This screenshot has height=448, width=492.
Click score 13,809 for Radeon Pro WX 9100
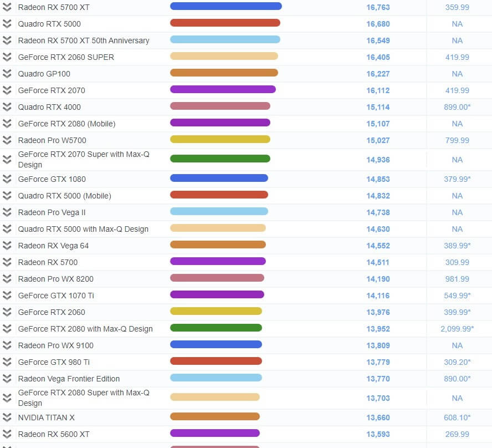pyautogui.click(x=378, y=345)
